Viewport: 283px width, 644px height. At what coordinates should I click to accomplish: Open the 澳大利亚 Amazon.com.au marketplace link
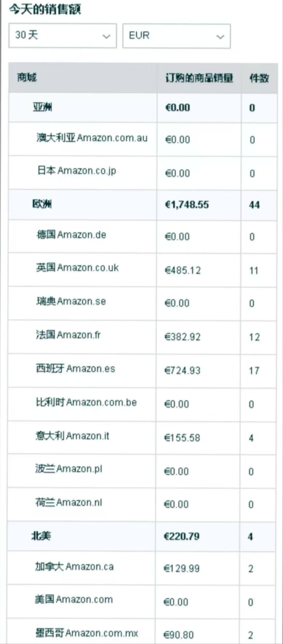[x=92, y=138]
